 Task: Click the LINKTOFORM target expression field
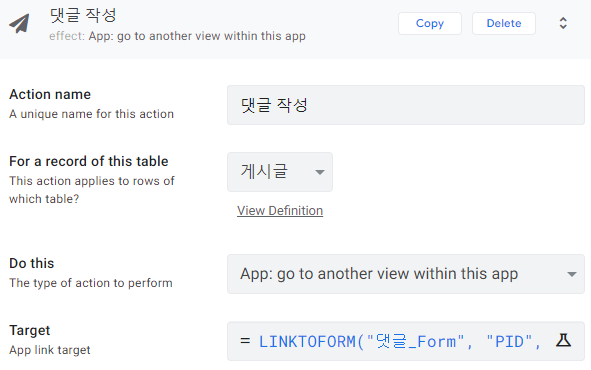[x=406, y=341]
